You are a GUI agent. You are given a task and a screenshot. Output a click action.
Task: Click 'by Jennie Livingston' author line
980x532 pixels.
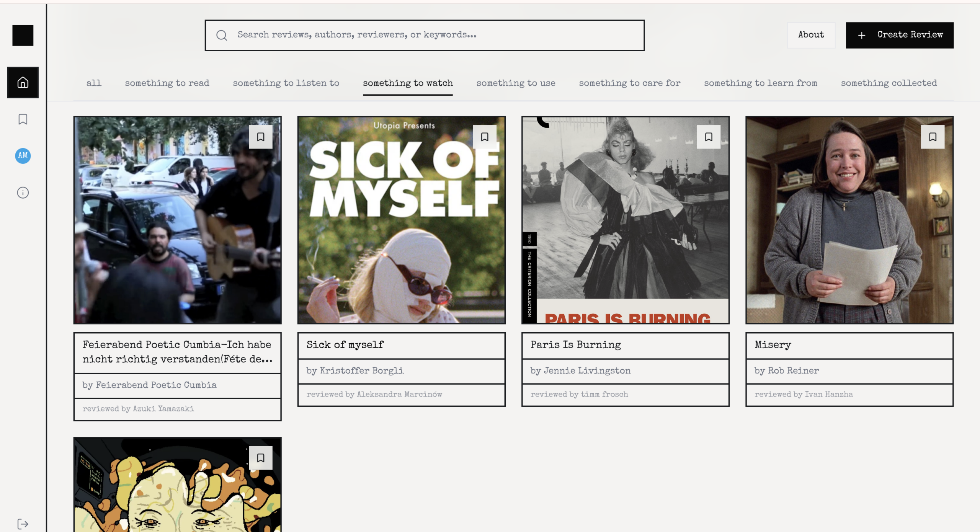580,370
